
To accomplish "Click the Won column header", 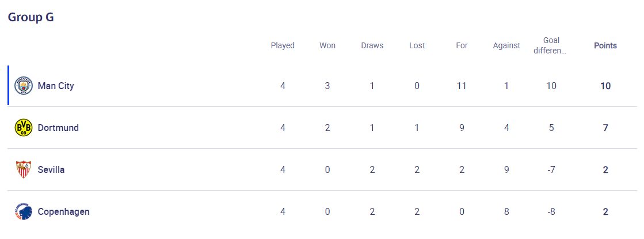I will click(x=327, y=45).
